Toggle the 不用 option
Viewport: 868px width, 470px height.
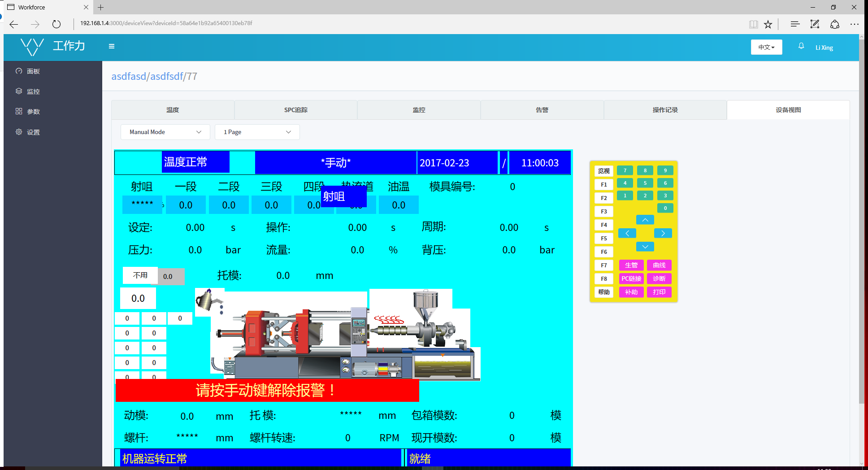point(140,275)
